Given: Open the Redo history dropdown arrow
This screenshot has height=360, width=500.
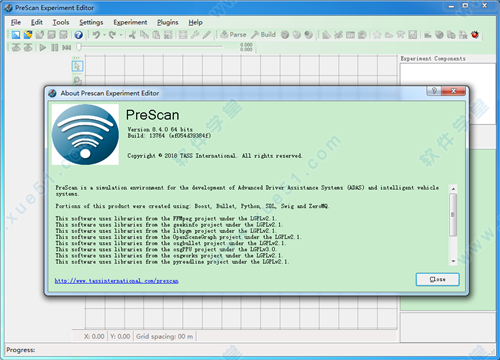Looking at the screenshot, I should (x=121, y=35).
